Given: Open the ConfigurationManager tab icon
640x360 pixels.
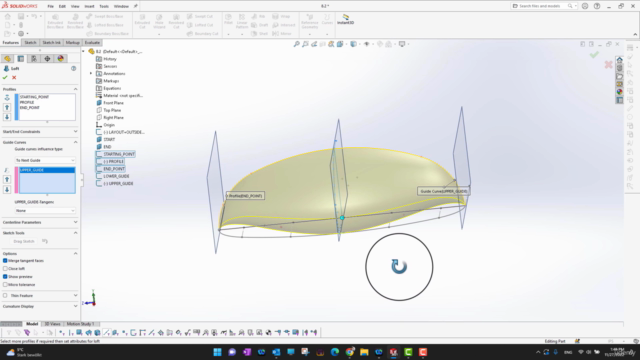Looking at the screenshot, I should 34,59.
